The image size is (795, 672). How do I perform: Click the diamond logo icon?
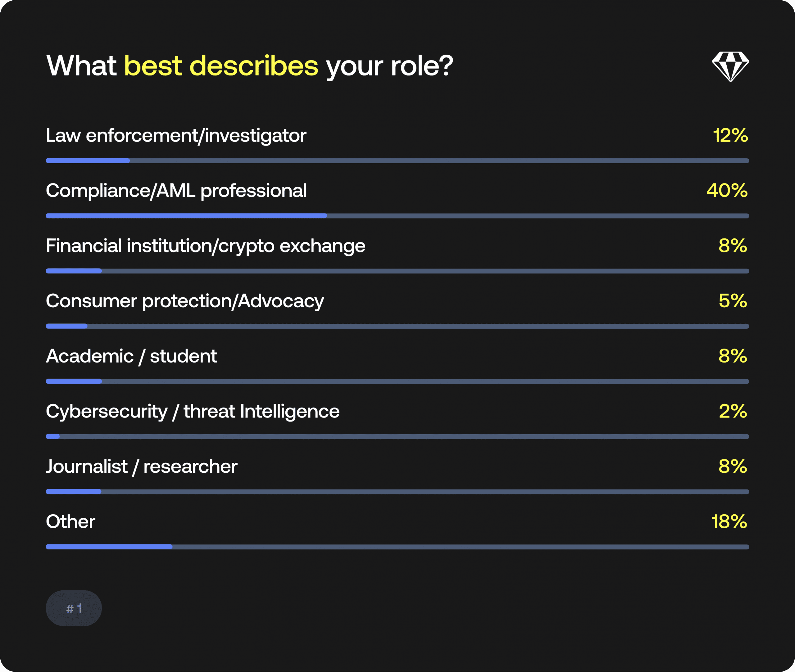pyautogui.click(x=730, y=66)
